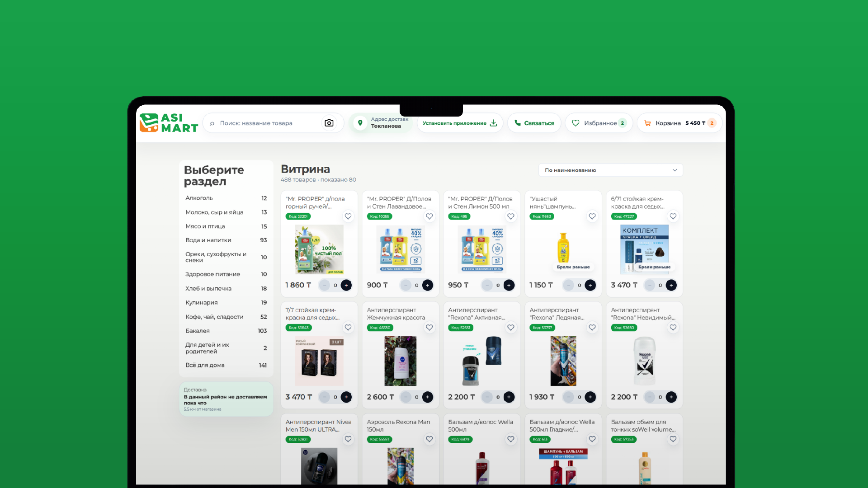This screenshot has height=488, width=868.
Task: Add 6/71 крем-краска with plus button
Action: (x=671, y=285)
